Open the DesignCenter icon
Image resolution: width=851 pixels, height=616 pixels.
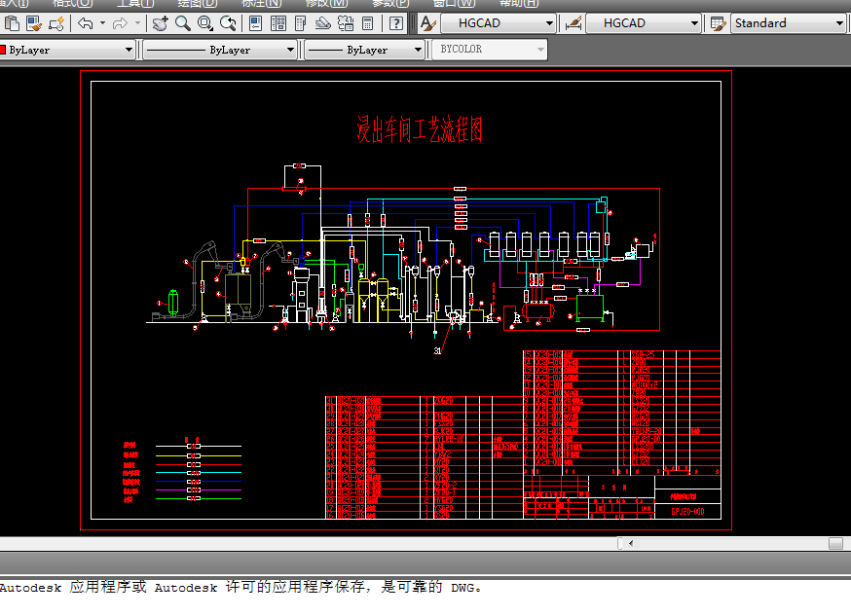tap(277, 23)
